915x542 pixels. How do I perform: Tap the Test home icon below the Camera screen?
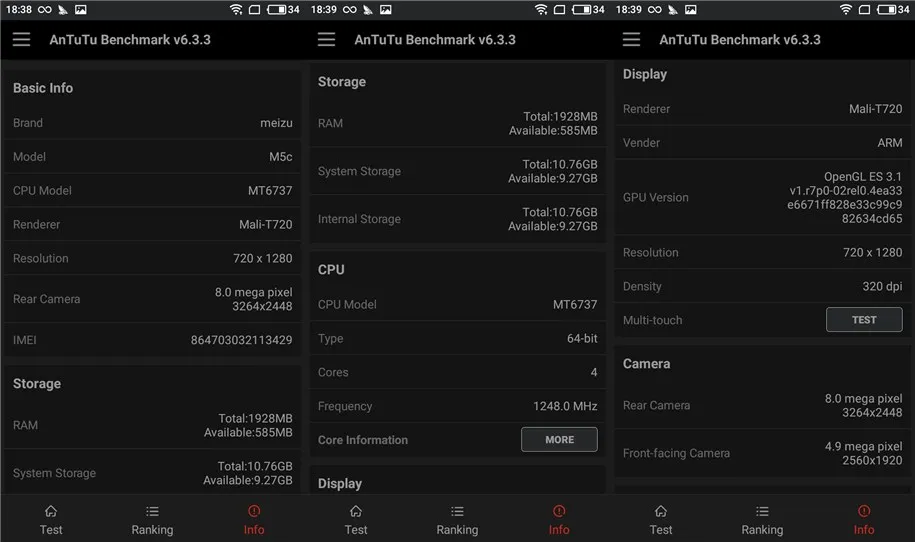pos(661,511)
